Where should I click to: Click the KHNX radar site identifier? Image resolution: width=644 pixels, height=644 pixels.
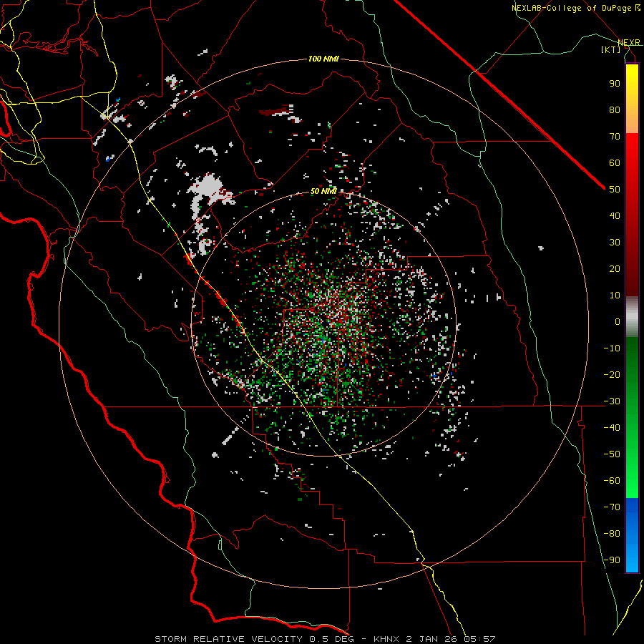(x=386, y=639)
